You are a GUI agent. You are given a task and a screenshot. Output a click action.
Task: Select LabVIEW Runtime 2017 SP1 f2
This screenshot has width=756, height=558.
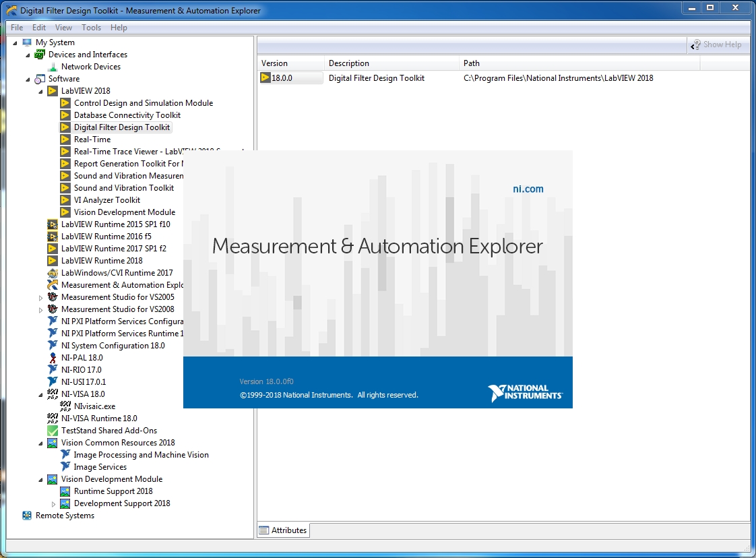click(113, 249)
